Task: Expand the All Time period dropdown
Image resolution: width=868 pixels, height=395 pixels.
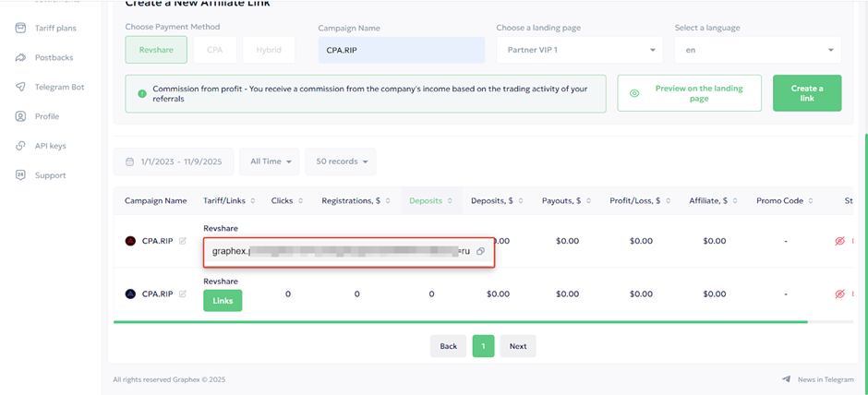Action: click(x=270, y=162)
